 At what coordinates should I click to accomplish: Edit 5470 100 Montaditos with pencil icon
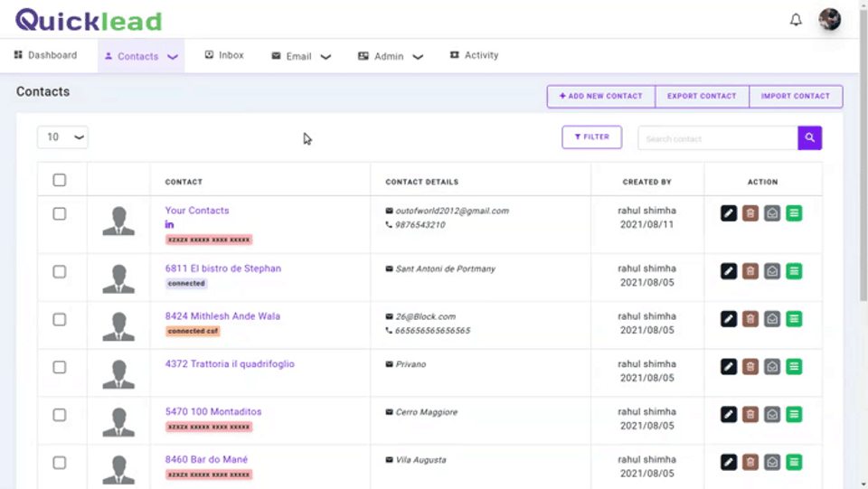[x=729, y=414]
